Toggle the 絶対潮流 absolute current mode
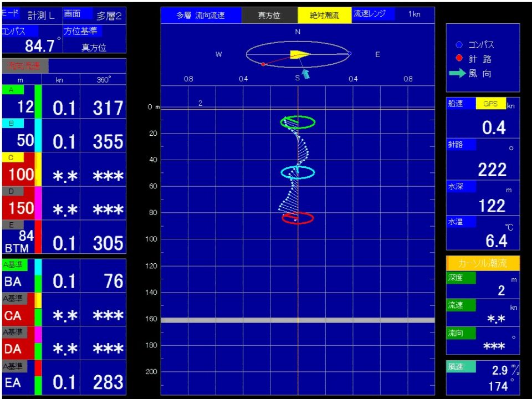Screen dimensions: 532x399 point(324,16)
